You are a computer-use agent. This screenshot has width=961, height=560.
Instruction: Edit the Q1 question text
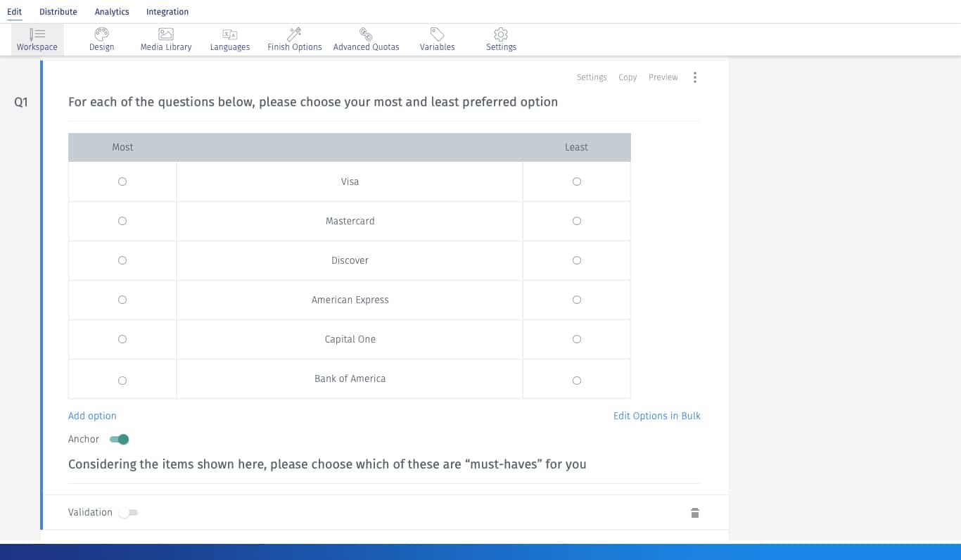click(x=313, y=102)
